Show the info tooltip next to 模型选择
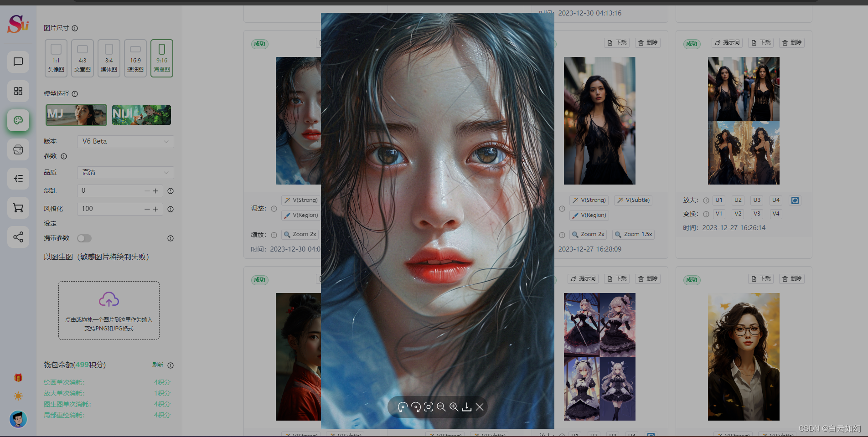868x437 pixels. click(75, 94)
